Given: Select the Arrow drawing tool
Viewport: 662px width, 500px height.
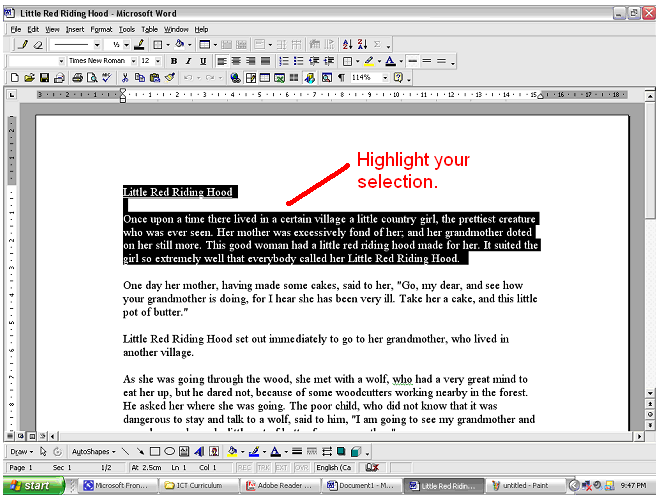Looking at the screenshot, I should click(x=140, y=451).
